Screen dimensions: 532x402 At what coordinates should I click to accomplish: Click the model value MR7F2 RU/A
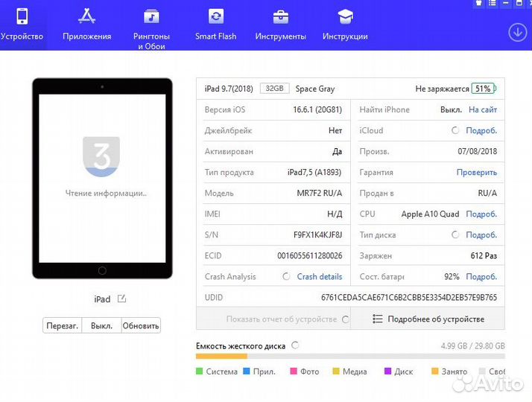pos(319,194)
